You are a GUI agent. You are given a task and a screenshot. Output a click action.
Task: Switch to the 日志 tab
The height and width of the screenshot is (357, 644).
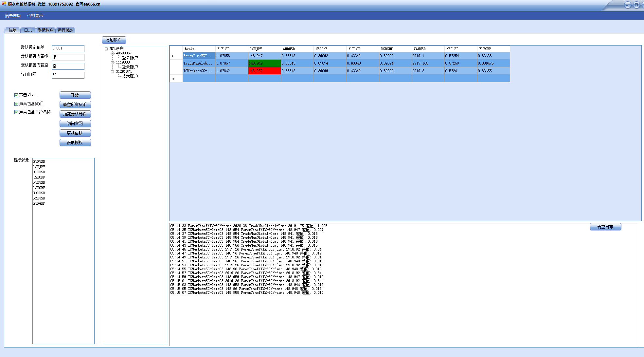pyautogui.click(x=28, y=30)
